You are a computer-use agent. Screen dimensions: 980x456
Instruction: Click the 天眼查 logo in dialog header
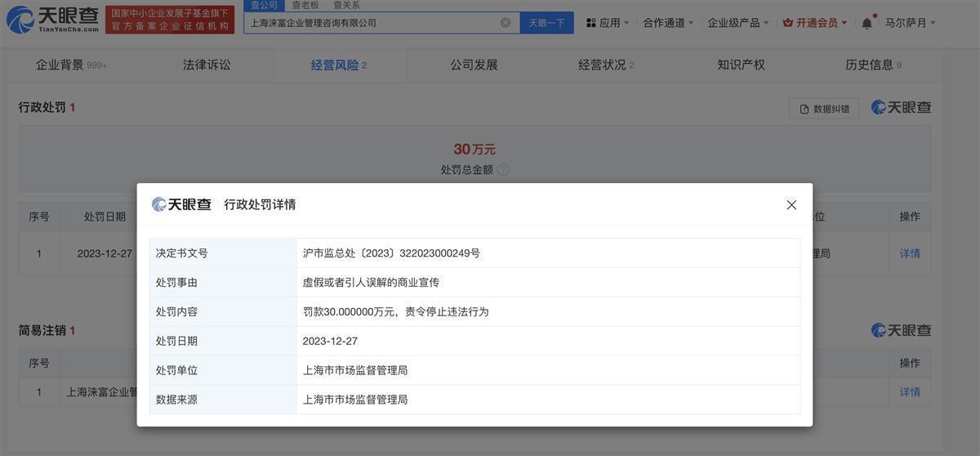(x=181, y=204)
